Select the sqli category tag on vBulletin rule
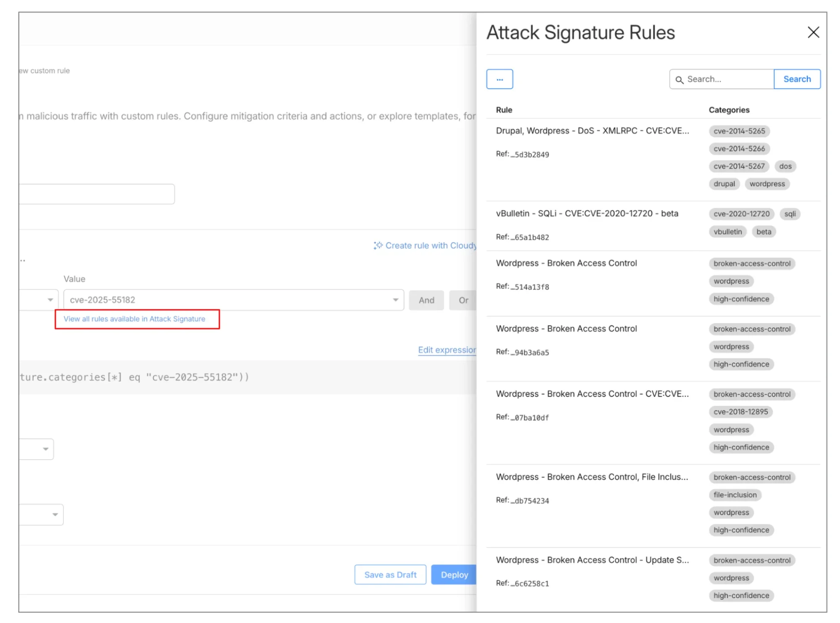Screen dimensions: 840x623 click(790, 214)
